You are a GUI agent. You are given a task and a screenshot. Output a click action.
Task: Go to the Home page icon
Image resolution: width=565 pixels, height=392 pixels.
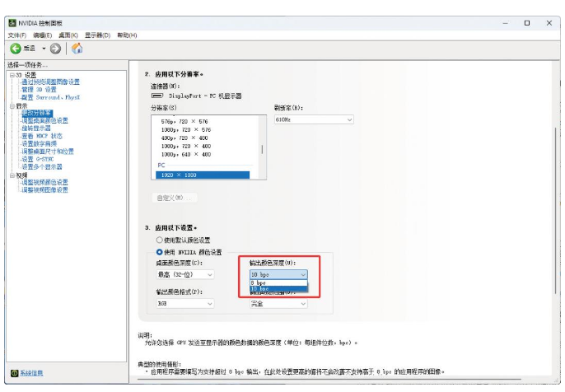77,49
